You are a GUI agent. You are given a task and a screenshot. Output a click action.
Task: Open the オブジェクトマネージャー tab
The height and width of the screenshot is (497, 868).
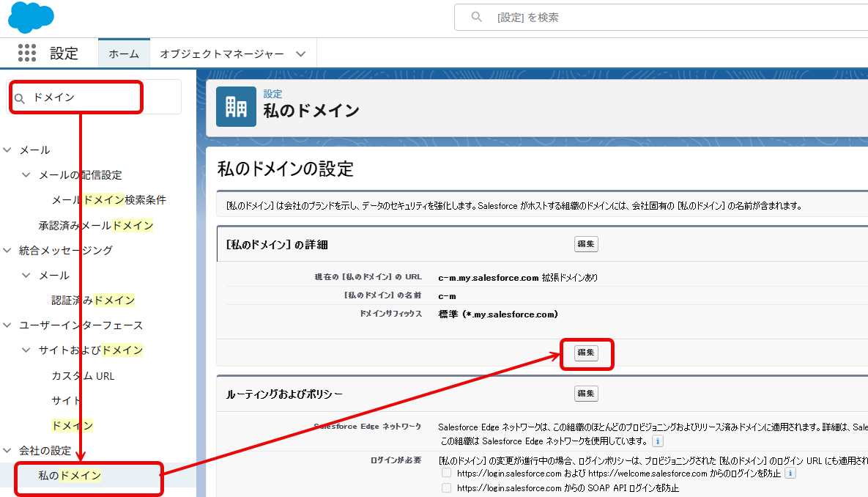[x=222, y=54]
